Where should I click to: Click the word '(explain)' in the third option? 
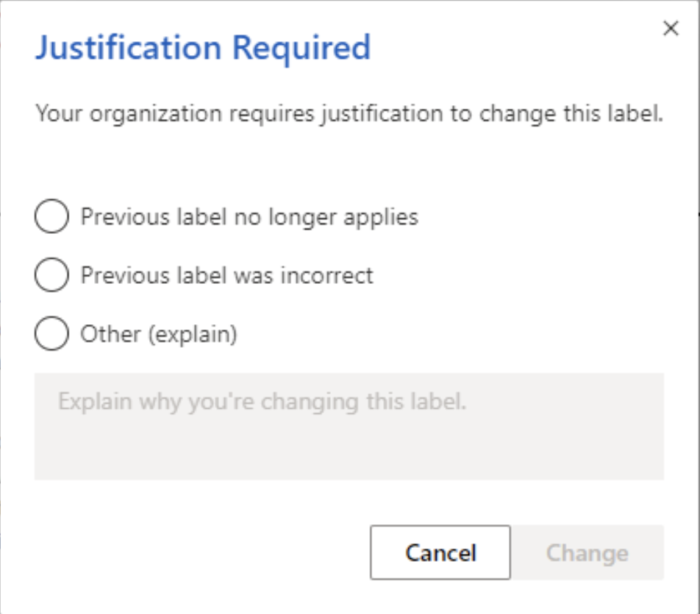point(193,335)
